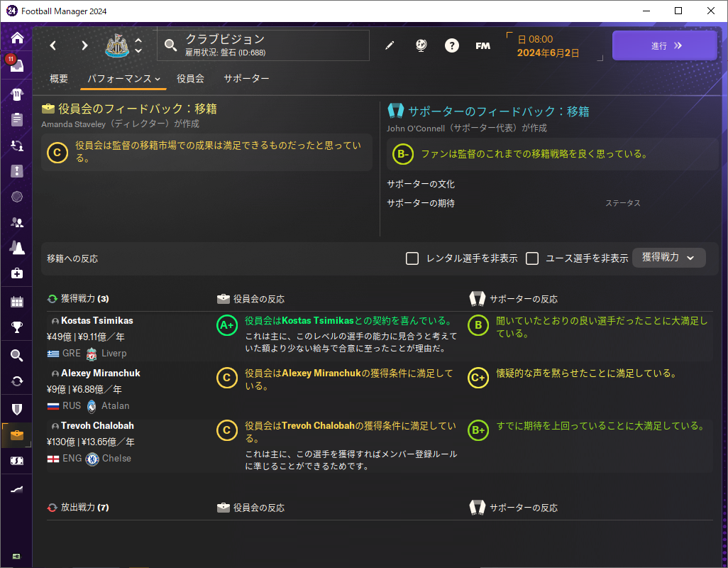The width and height of the screenshot is (728, 568).
Task: Open Alexey Miranchuk player profile
Action: pyautogui.click(x=100, y=373)
